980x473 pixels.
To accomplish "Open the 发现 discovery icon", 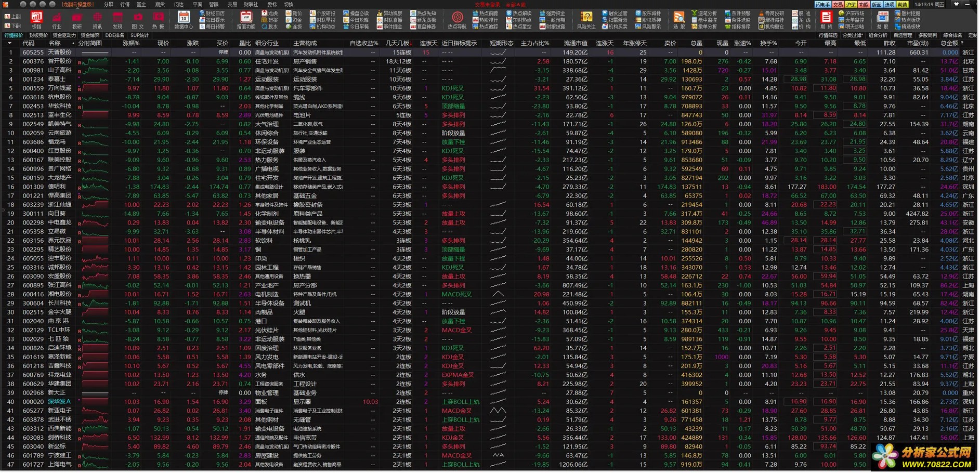I will click(x=117, y=20).
